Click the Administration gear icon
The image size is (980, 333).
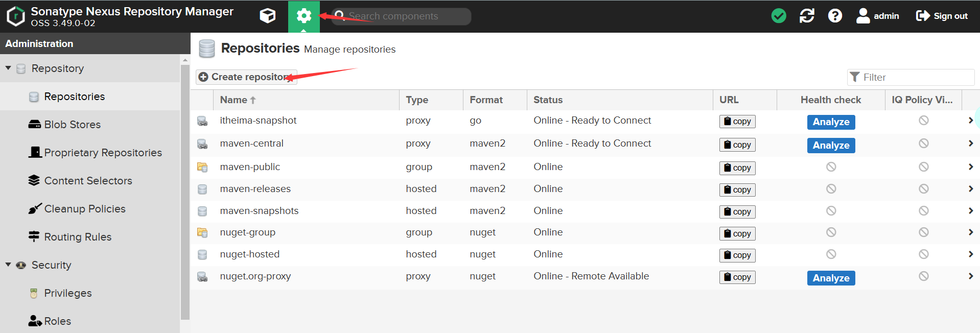(304, 16)
